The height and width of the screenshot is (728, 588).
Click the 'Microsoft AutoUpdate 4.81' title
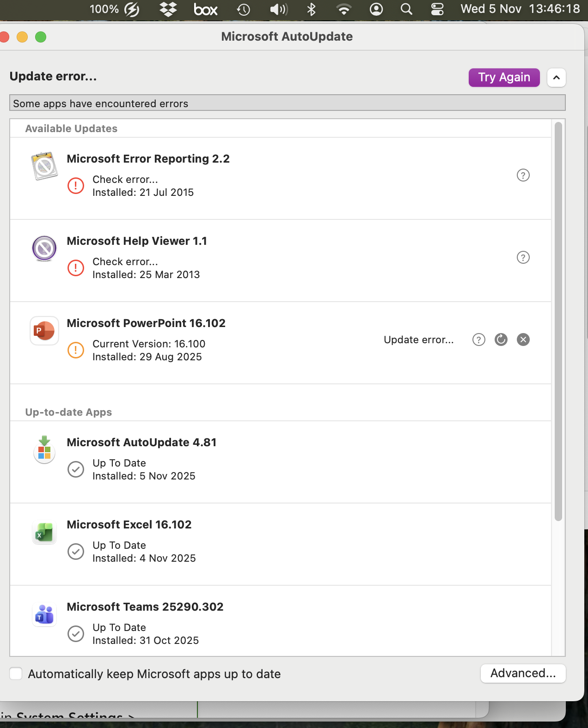coord(141,442)
